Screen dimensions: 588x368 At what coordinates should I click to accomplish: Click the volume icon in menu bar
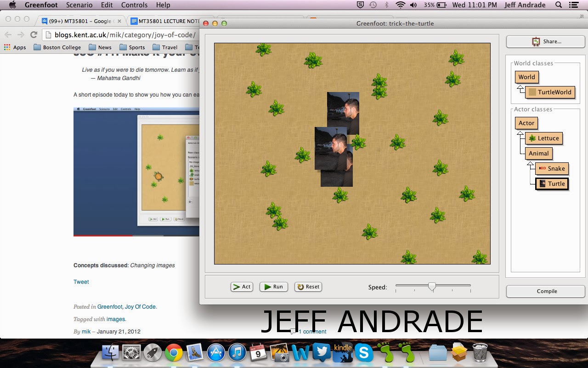click(413, 5)
